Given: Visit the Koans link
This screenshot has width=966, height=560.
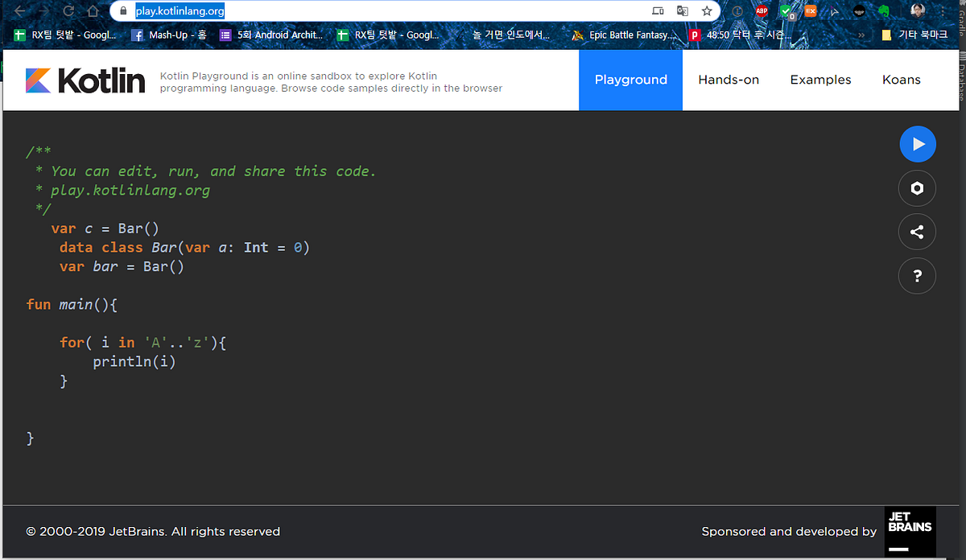Looking at the screenshot, I should click(901, 79).
